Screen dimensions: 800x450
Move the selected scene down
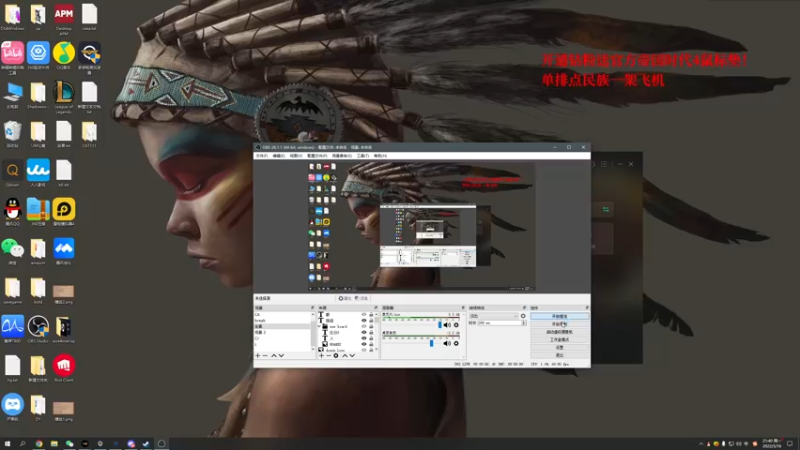[281, 356]
